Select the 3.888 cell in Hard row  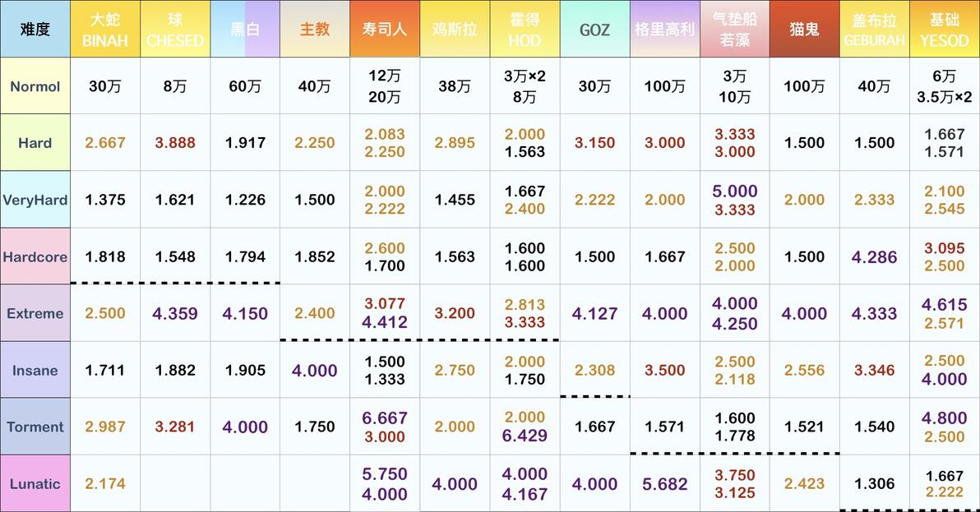[x=175, y=143]
